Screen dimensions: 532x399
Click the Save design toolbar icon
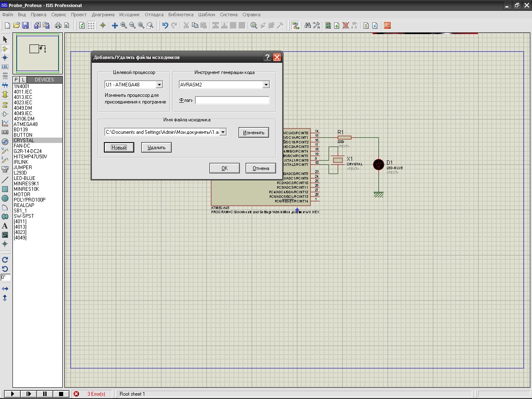[x=25, y=25]
